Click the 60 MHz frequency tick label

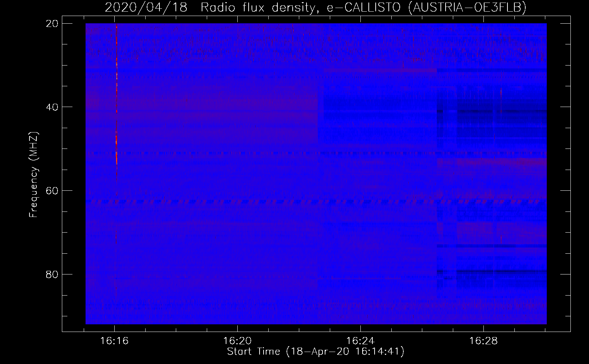click(x=52, y=190)
